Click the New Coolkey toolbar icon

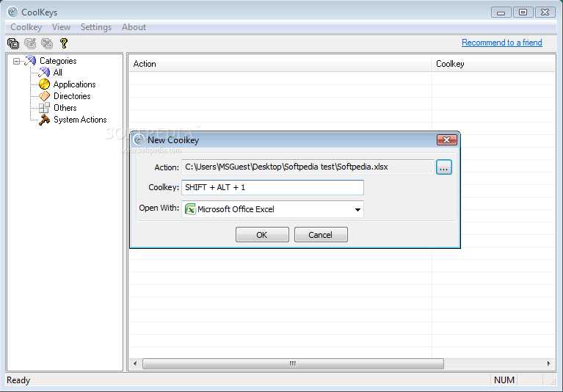(x=13, y=43)
